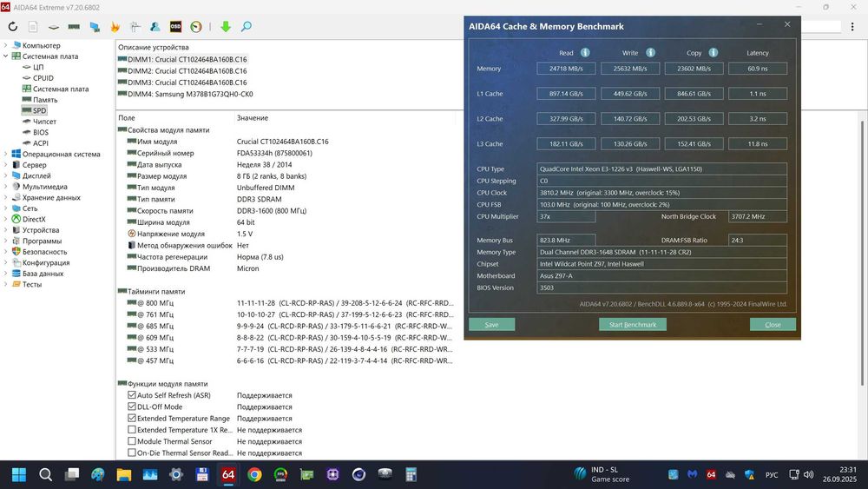Expand the Компьютер tree node
Screen dimensions: 868x489
(x=5, y=45)
